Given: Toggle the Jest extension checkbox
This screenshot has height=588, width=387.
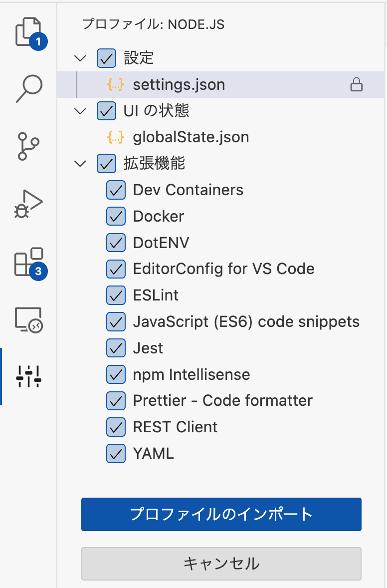Looking at the screenshot, I should (116, 348).
